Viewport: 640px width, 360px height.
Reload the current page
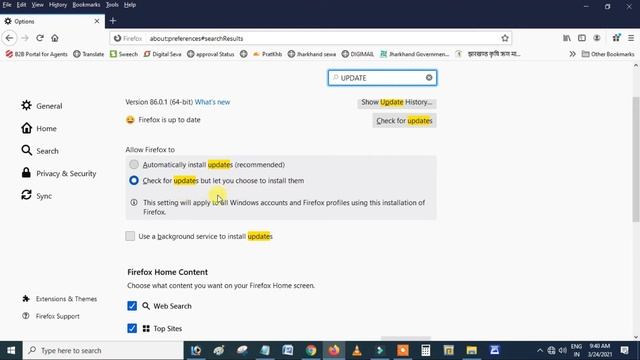point(40,38)
